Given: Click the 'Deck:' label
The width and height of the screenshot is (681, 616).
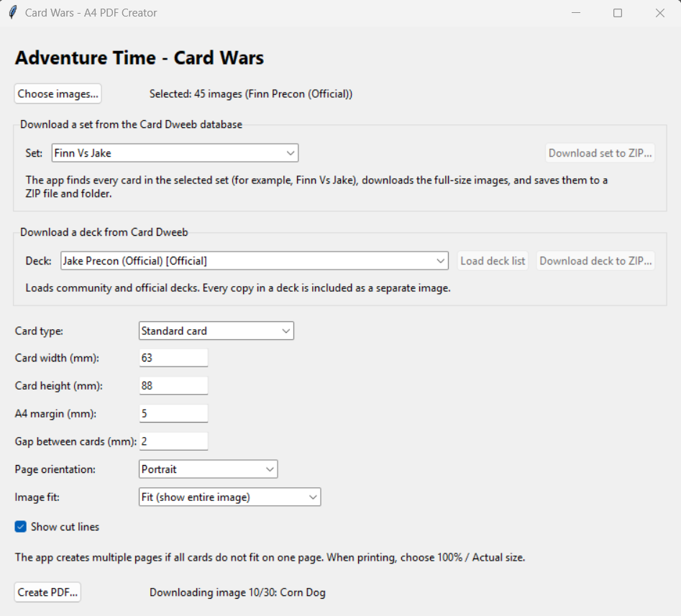Looking at the screenshot, I should coord(38,260).
